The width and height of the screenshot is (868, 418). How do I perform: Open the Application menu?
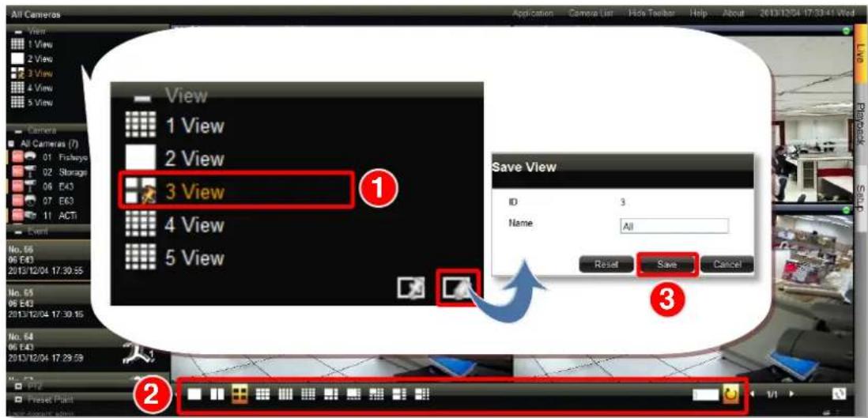[533, 13]
